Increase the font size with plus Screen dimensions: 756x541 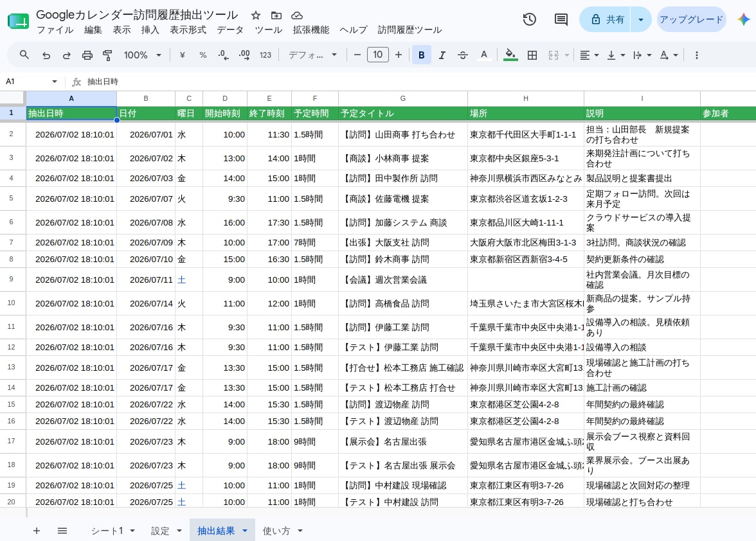(x=399, y=55)
